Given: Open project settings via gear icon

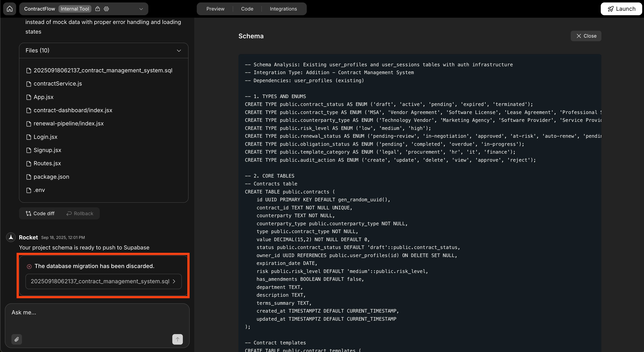Looking at the screenshot, I should click(x=106, y=9).
